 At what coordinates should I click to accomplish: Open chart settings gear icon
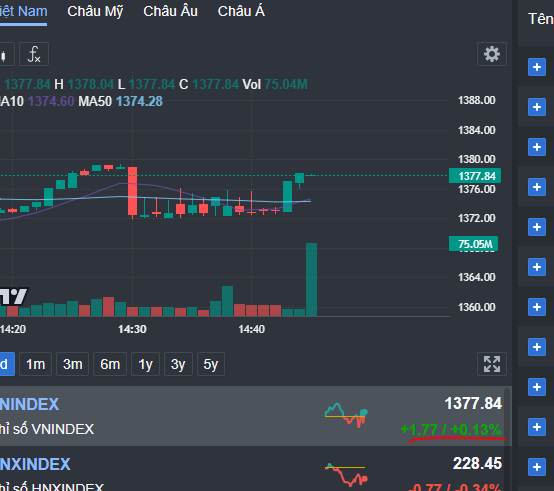point(492,54)
